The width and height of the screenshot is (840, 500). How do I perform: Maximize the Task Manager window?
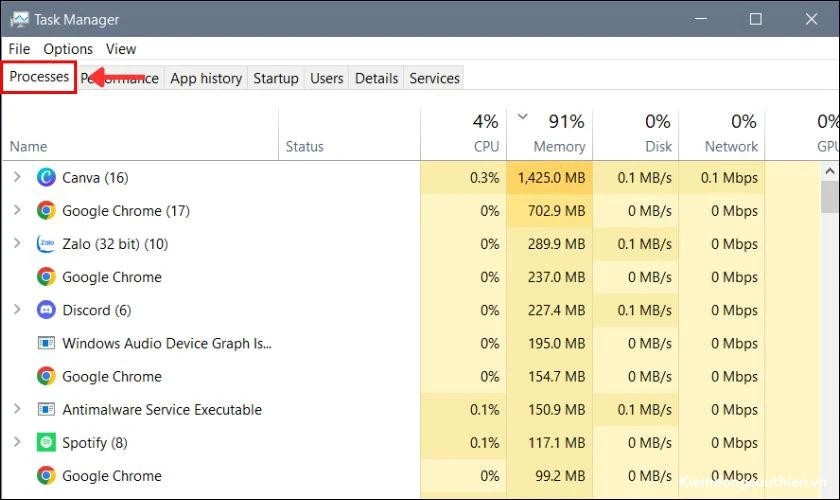click(756, 19)
